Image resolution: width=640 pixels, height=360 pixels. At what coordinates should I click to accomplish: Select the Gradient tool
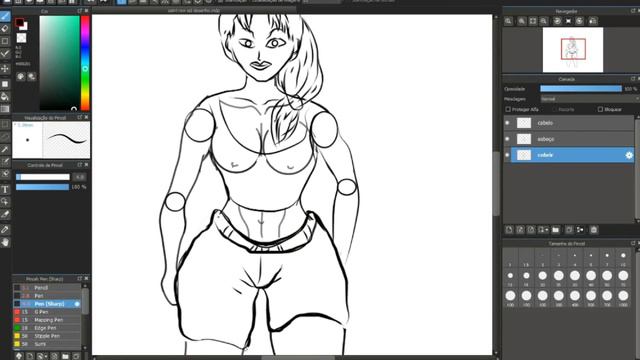tap(5, 109)
